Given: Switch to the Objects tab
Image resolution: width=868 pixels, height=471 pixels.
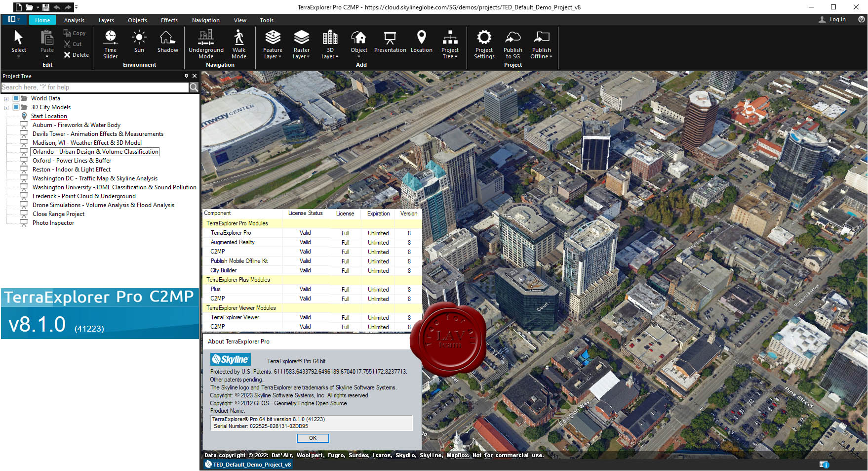Looking at the screenshot, I should coord(137,20).
